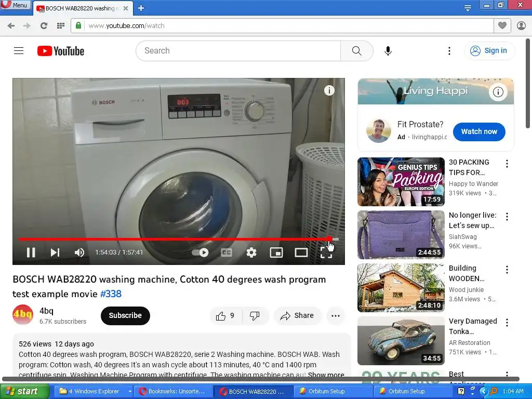
Task: Dislike the video
Action: point(255,316)
